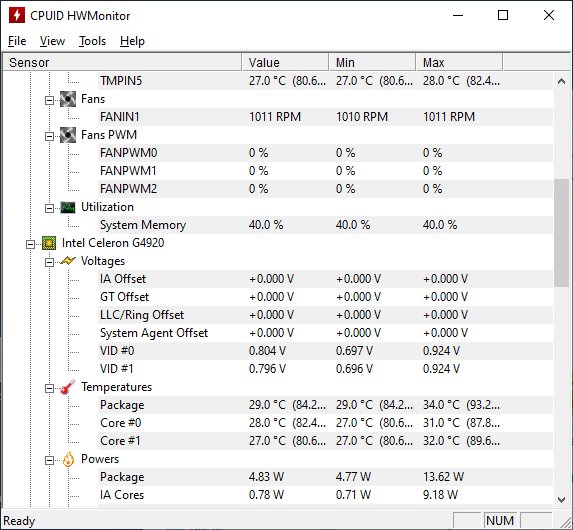The image size is (573, 530).
Task: Click the 9.18 W maximum value
Action: click(x=440, y=495)
